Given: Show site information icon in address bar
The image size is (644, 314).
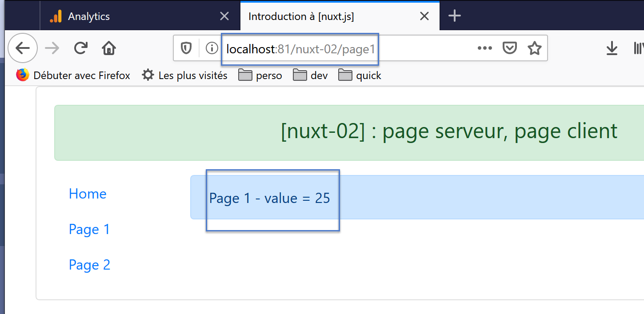Looking at the screenshot, I should point(212,48).
